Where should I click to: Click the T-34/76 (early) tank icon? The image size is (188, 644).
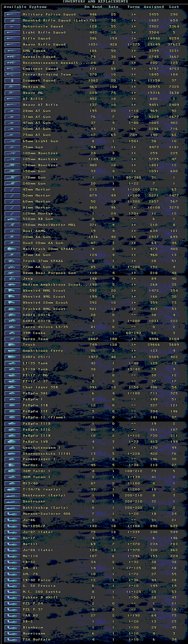point(13,489)
